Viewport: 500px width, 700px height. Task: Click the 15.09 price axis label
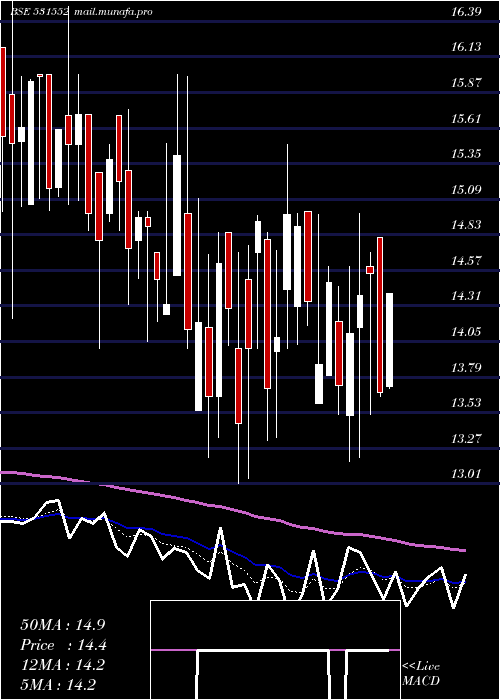click(x=466, y=190)
